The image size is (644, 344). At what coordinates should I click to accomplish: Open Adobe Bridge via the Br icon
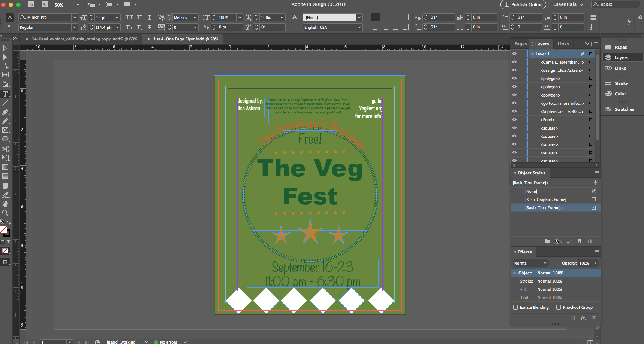(x=31, y=4)
